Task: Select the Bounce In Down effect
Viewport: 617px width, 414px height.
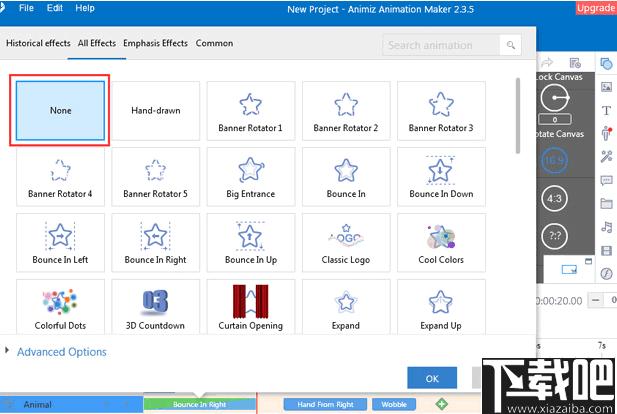Action: pos(441,177)
